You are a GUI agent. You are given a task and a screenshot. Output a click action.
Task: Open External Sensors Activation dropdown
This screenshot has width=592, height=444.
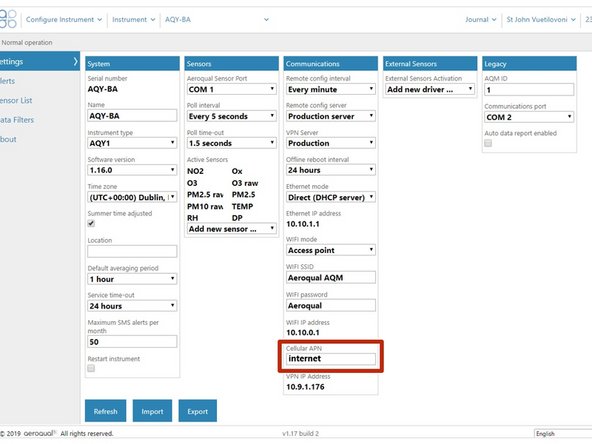click(430, 89)
